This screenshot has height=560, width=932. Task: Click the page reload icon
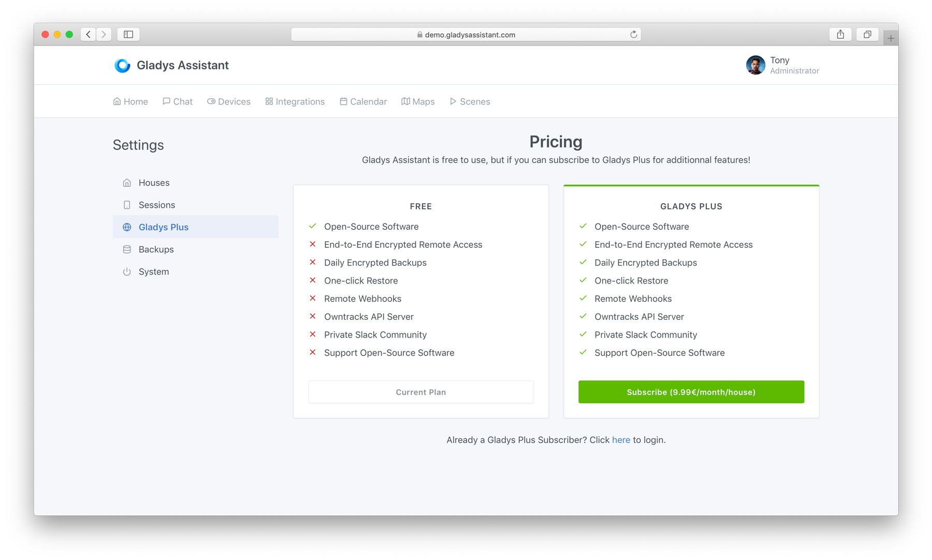[633, 34]
